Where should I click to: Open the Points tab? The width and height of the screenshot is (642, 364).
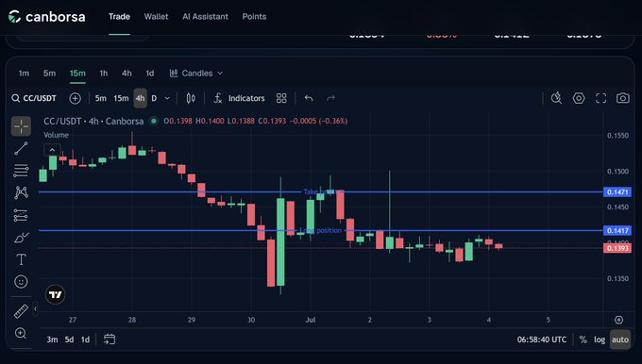pyautogui.click(x=254, y=17)
